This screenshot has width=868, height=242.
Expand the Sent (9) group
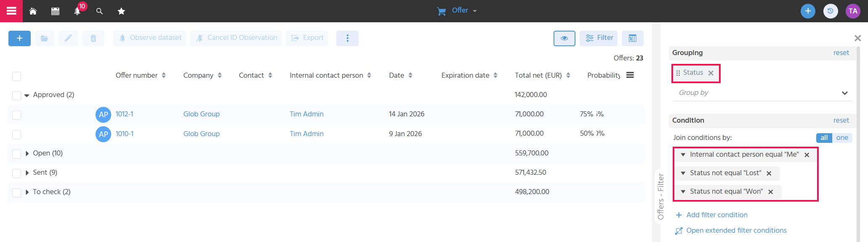[27, 173]
